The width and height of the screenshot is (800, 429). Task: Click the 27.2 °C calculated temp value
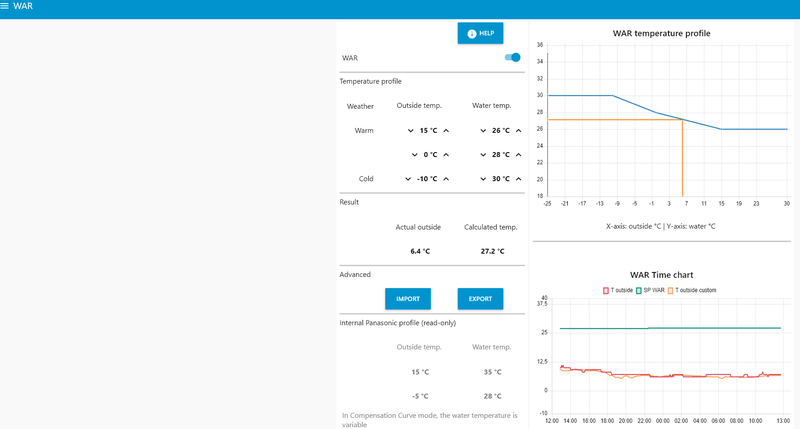click(492, 251)
